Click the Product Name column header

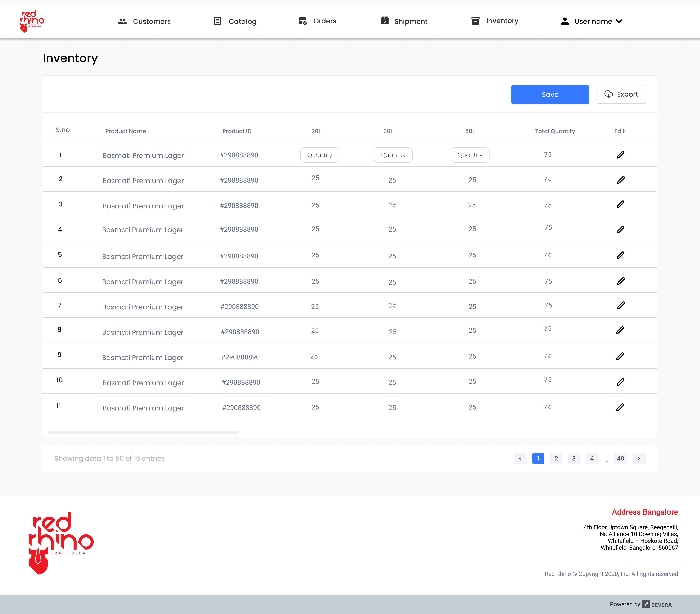click(126, 131)
